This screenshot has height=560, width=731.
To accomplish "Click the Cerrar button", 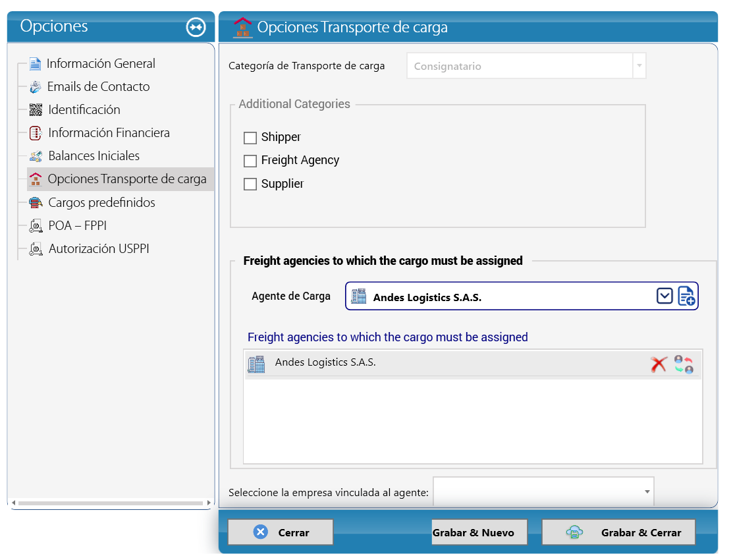I will [281, 532].
